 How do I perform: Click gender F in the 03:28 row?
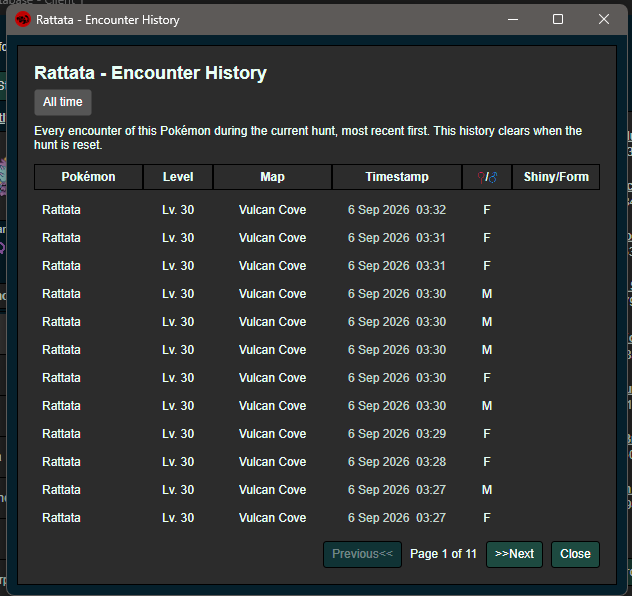point(487,462)
